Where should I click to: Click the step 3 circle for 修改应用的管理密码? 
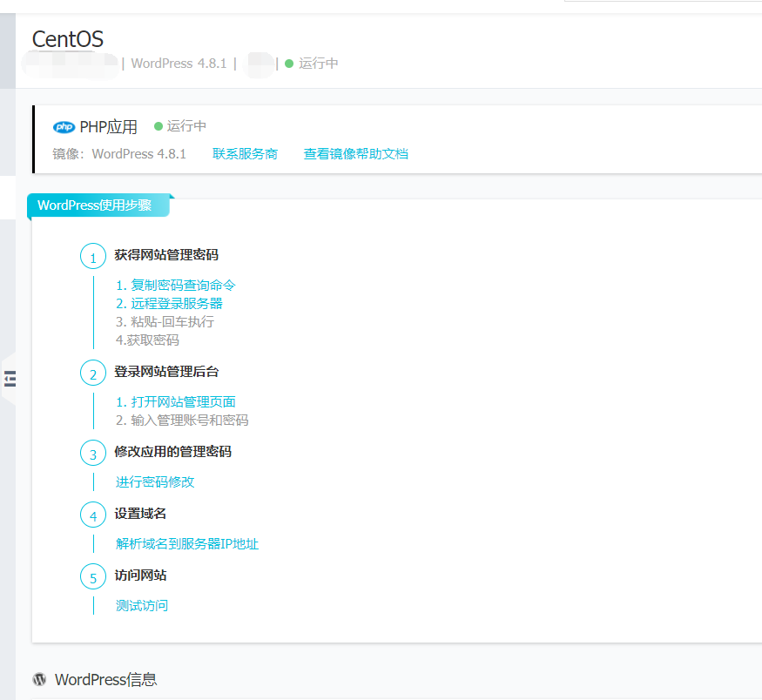pos(93,453)
